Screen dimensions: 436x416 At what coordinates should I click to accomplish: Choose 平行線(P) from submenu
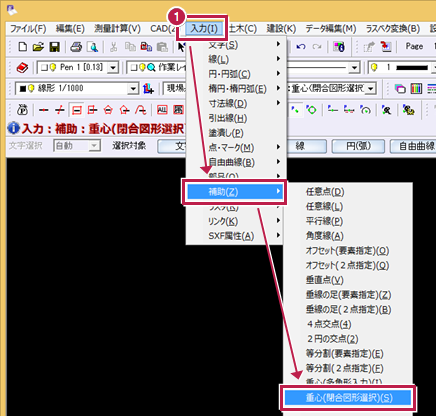(x=324, y=221)
